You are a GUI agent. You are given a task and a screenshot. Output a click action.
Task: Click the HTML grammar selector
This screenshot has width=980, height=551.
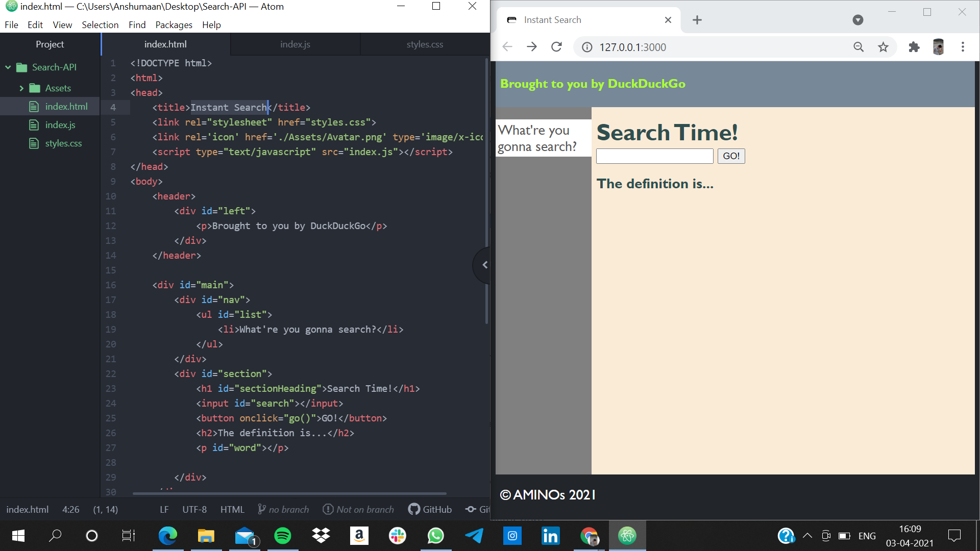click(x=232, y=509)
